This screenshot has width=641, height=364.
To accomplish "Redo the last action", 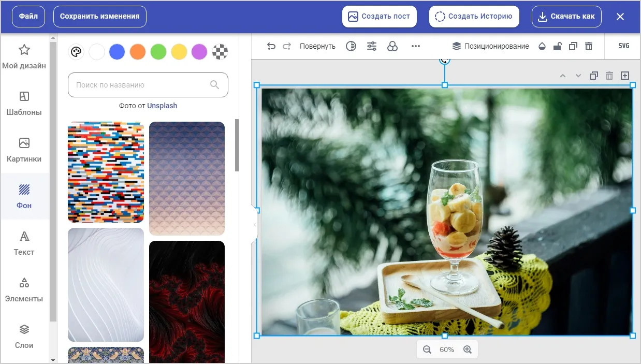I will coord(287,46).
